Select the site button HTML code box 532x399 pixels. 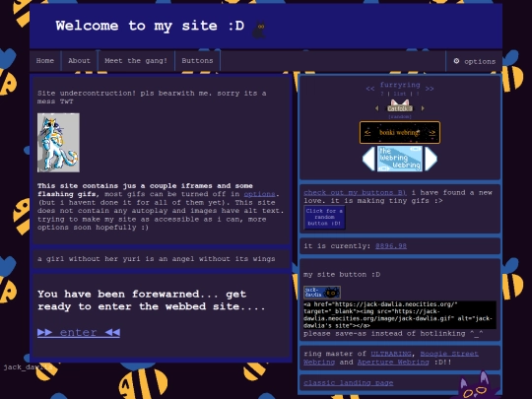(x=400, y=315)
